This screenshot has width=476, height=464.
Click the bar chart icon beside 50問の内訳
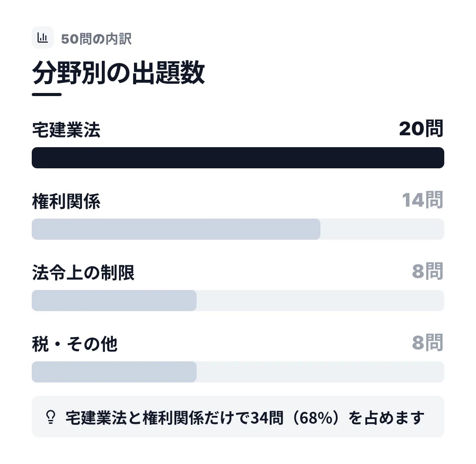(x=43, y=37)
